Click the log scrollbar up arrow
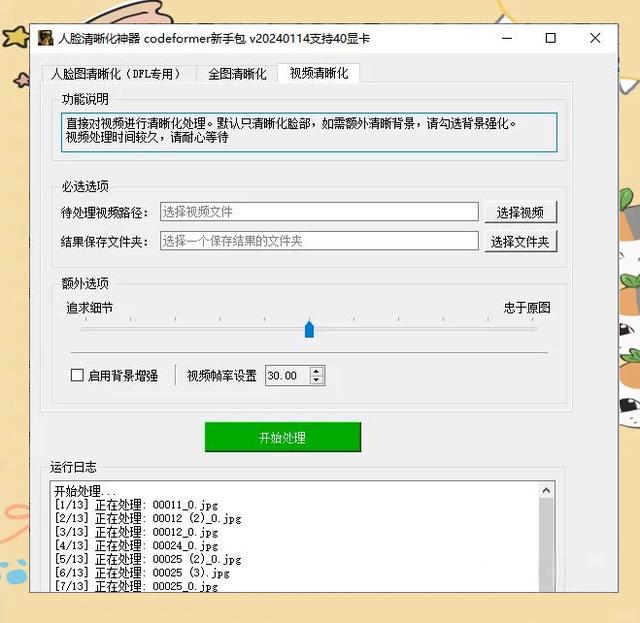Image resolution: width=640 pixels, height=623 pixels. [547, 490]
